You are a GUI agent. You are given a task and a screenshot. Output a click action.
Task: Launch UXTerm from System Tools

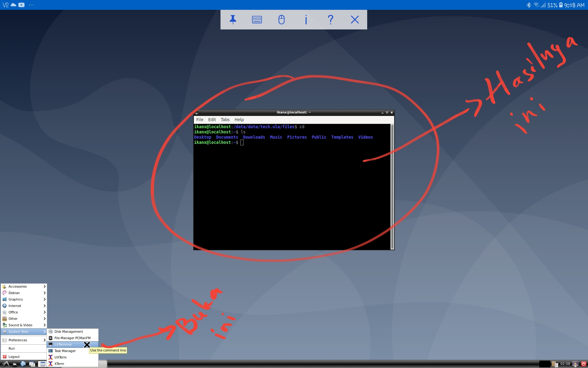pyautogui.click(x=73, y=357)
